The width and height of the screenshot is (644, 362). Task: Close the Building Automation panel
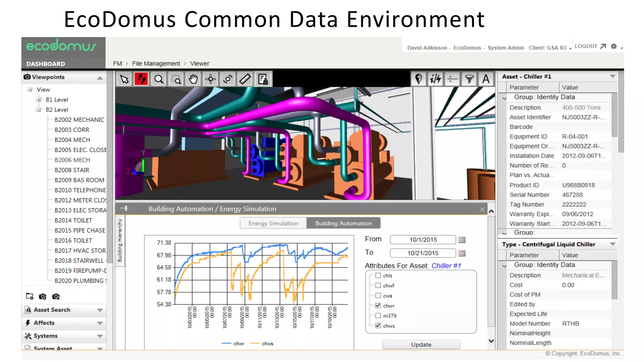click(482, 209)
